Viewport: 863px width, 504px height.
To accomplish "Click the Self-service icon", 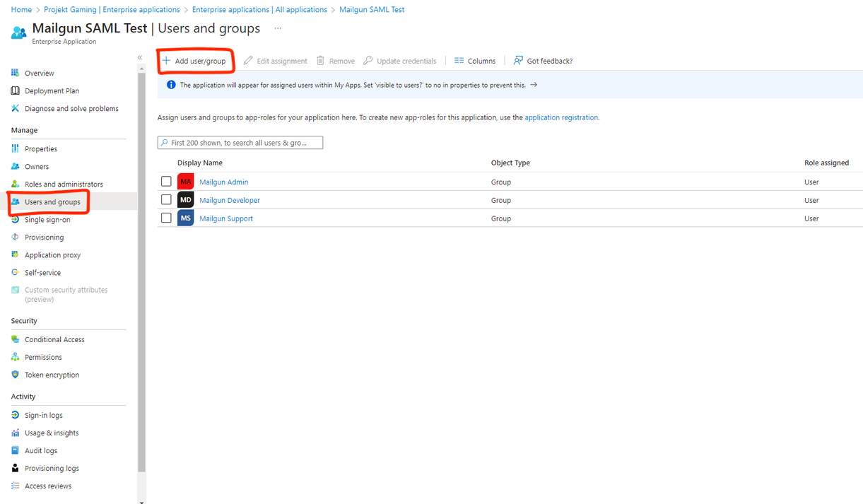I will pos(16,272).
